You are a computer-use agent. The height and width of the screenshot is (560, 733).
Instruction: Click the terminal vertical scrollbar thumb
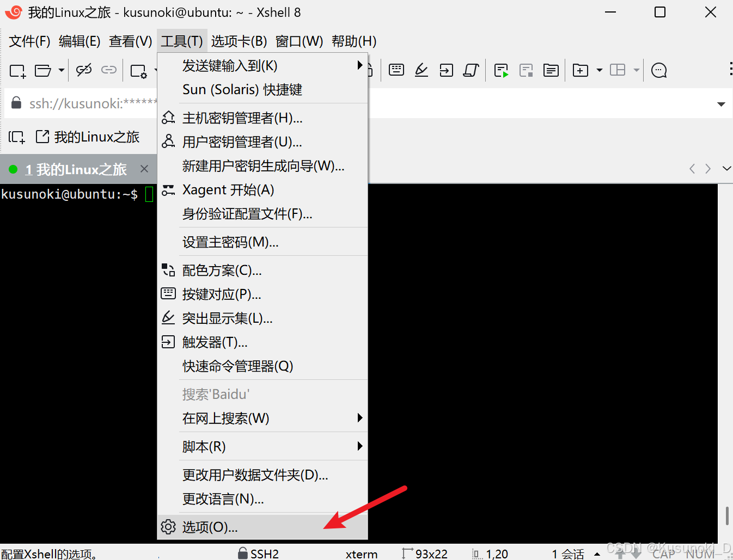(727, 516)
